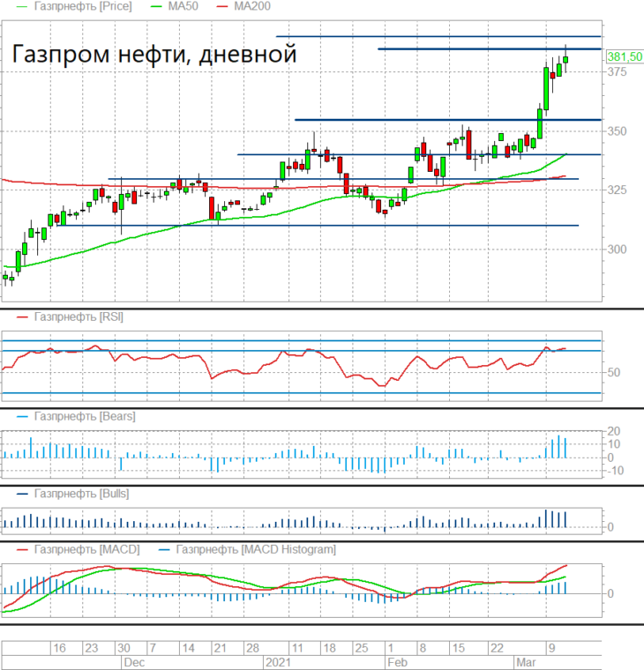Click the 375 price axis label

pyautogui.click(x=617, y=71)
